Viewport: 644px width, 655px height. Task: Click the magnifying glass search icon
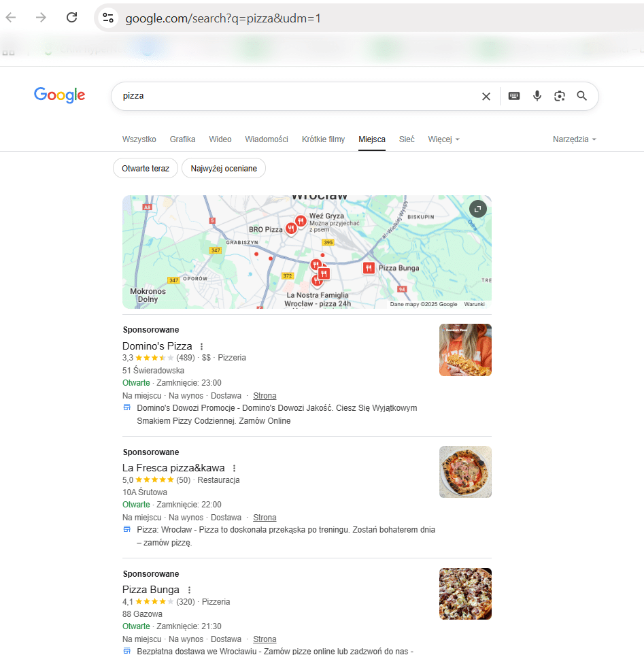[x=582, y=96]
